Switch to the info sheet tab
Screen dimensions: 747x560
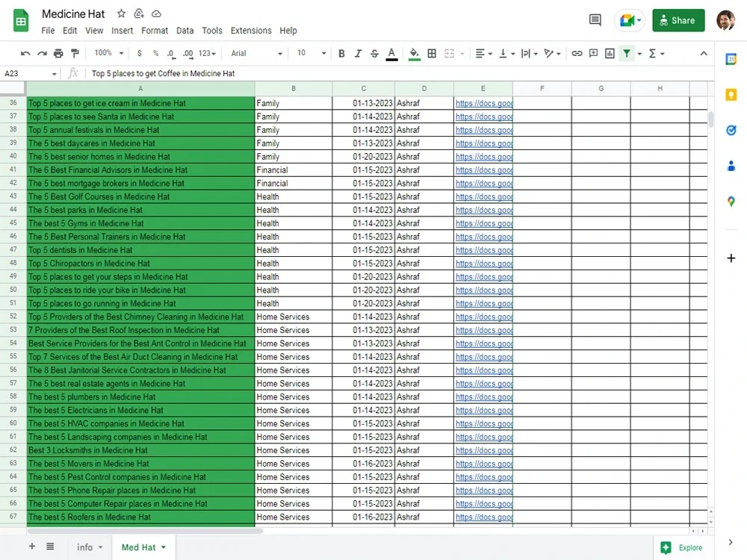tap(90, 547)
